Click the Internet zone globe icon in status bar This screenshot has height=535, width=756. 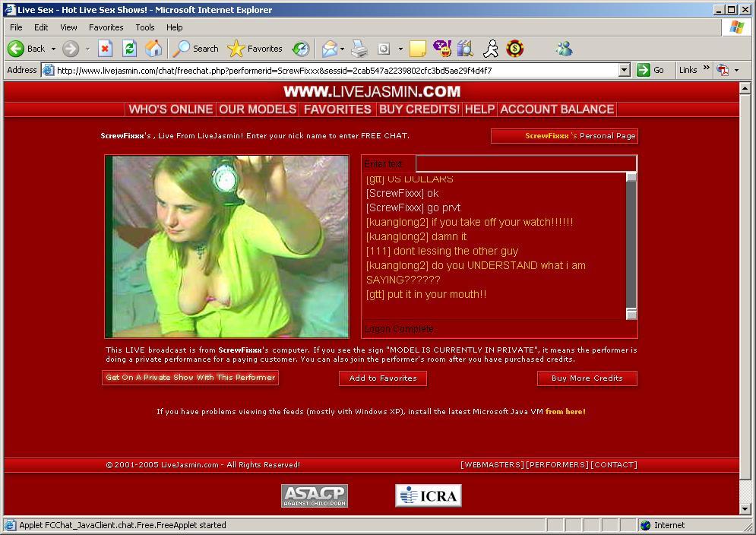pos(645,525)
